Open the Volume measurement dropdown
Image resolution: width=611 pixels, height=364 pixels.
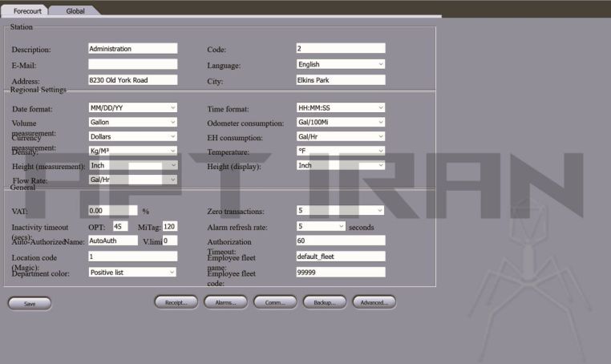click(x=132, y=123)
